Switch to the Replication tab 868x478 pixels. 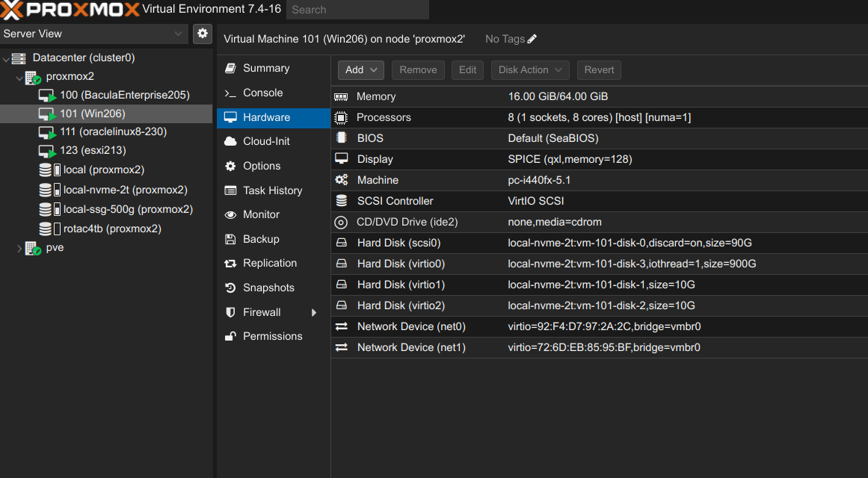click(x=274, y=264)
